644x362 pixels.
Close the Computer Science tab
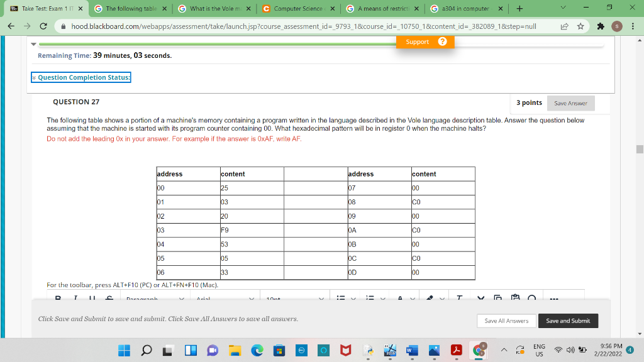tap(332, 9)
